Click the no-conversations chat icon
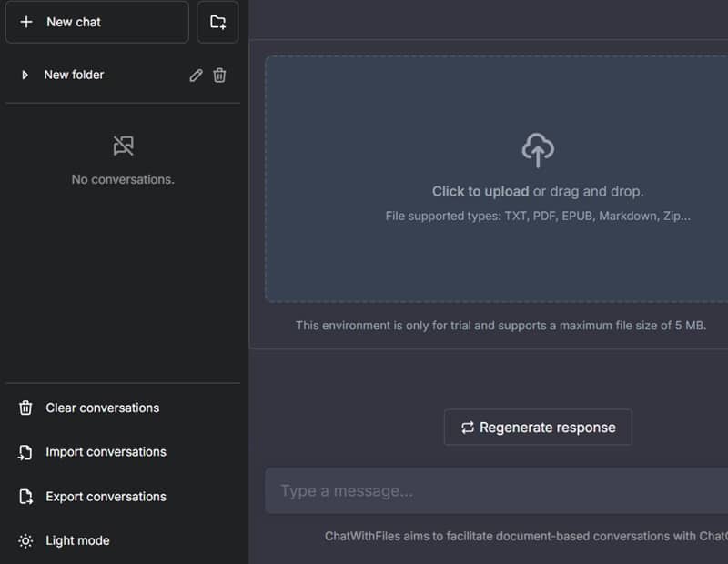The width and height of the screenshot is (728, 564). click(x=123, y=146)
